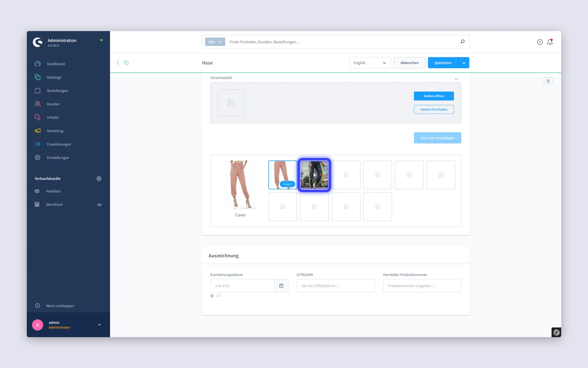This screenshot has width=588, height=368.
Task: Click the Erweiterungen navigation icon
Action: (x=38, y=144)
